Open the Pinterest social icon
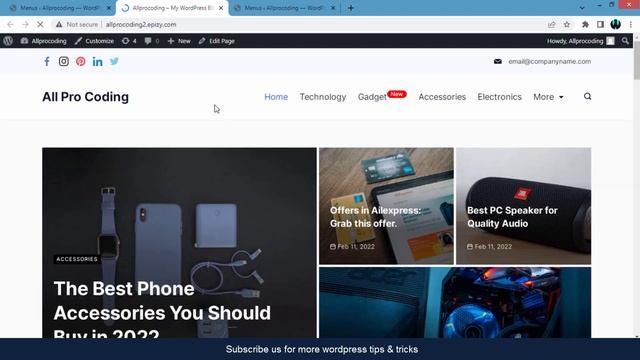This screenshot has height=360, width=640. (80, 62)
